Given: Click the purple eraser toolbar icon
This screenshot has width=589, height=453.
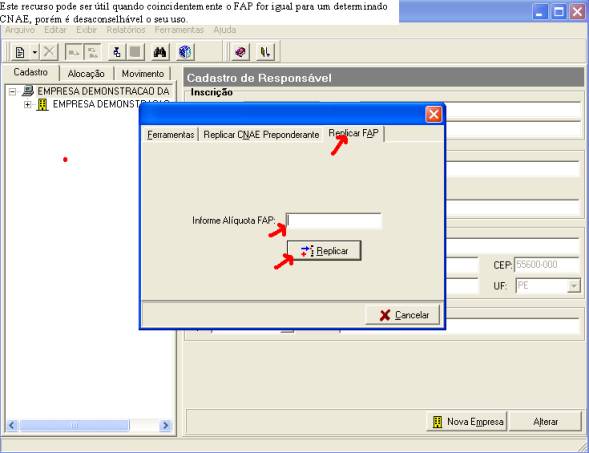Looking at the screenshot, I should tap(240, 52).
